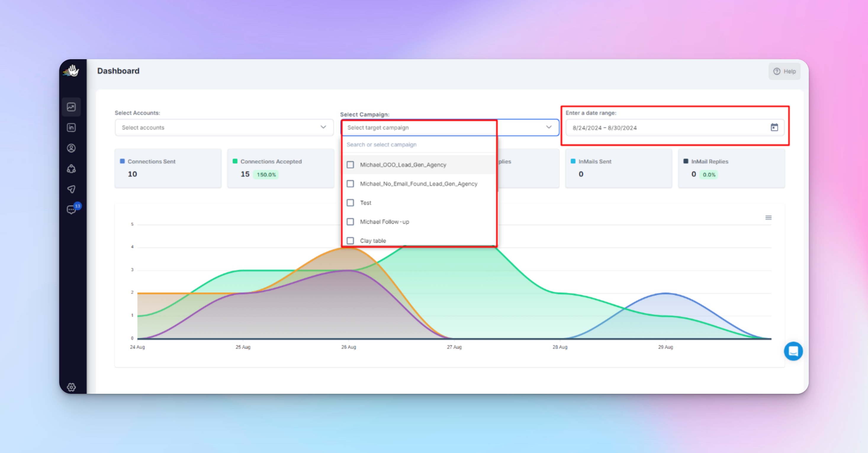Image resolution: width=868 pixels, height=453 pixels.
Task: Open the chart hamburger menu icon
Action: pyautogui.click(x=768, y=218)
